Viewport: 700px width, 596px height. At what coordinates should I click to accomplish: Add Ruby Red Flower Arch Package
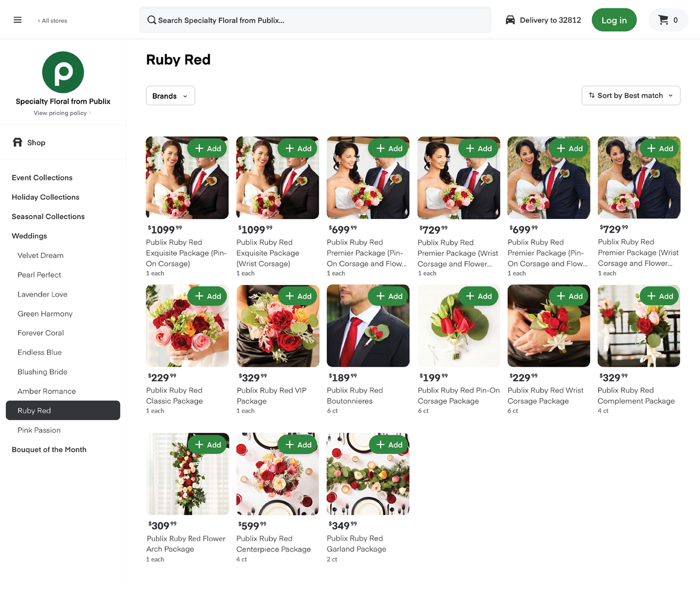(208, 444)
